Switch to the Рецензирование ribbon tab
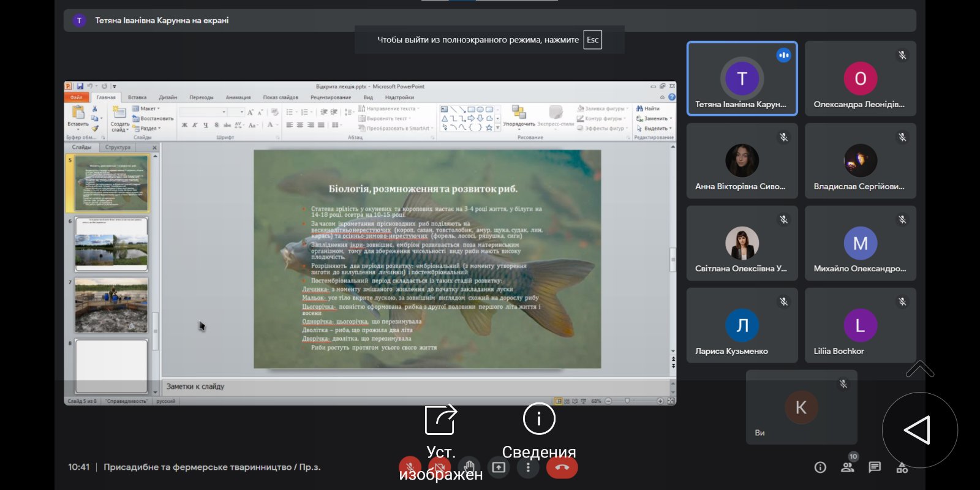Viewport: 980px width, 490px height. point(331,97)
